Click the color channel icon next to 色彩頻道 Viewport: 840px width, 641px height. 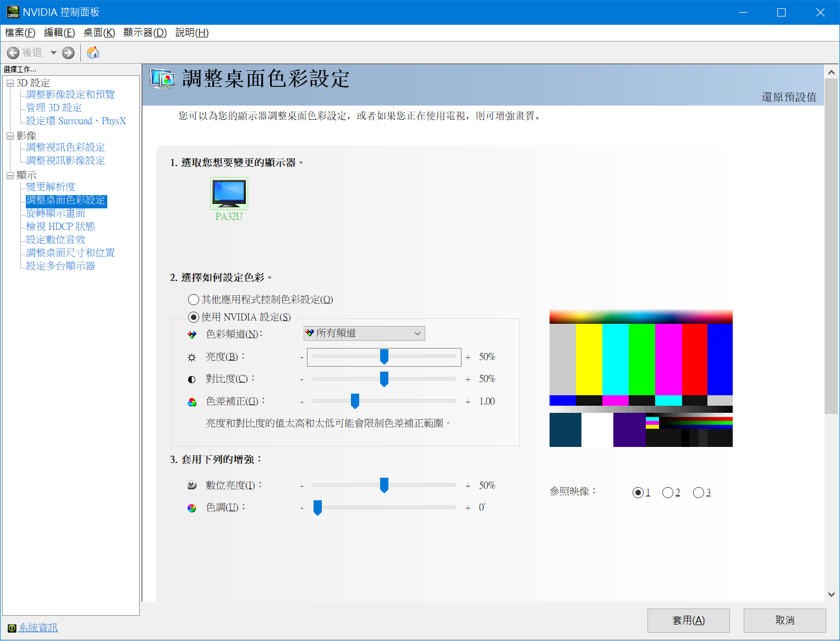[x=192, y=335]
